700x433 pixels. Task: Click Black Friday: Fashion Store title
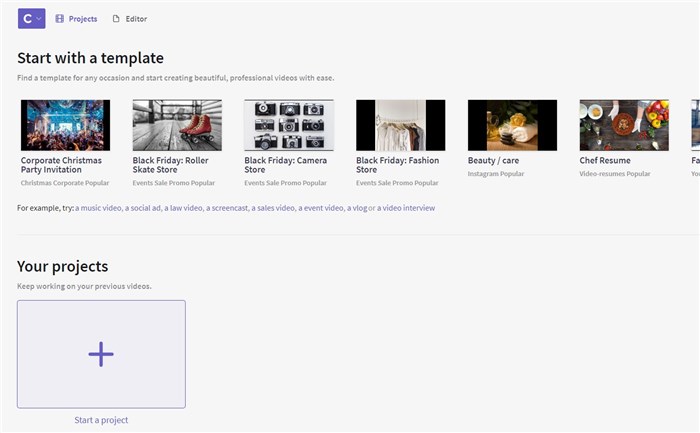pyautogui.click(x=398, y=165)
